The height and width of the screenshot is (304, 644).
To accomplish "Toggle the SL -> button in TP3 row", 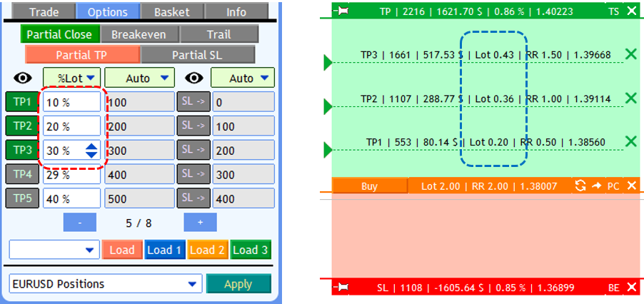I will [193, 150].
